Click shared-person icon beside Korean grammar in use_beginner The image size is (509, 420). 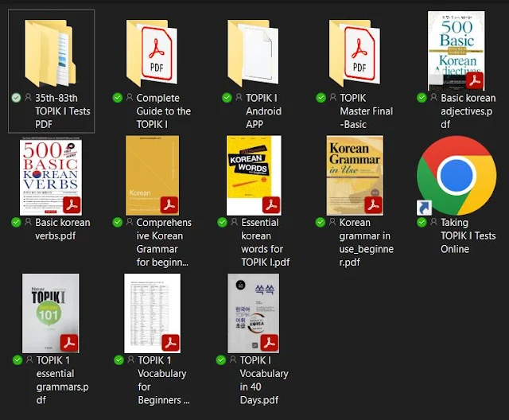coord(332,222)
